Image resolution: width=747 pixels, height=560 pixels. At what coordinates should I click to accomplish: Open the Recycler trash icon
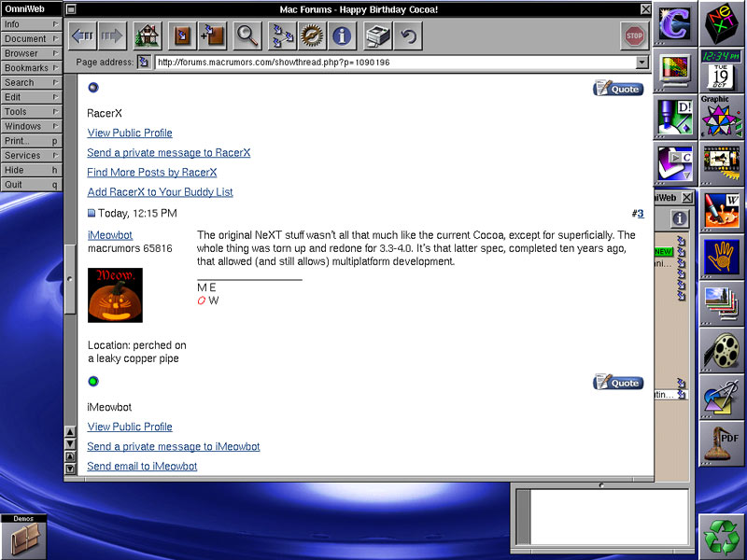pyautogui.click(x=722, y=537)
